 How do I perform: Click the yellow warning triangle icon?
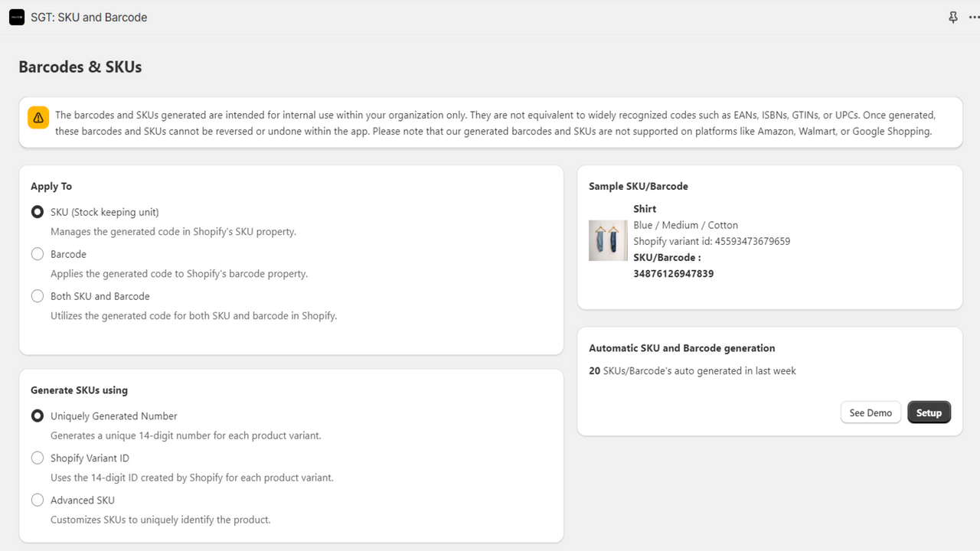pyautogui.click(x=38, y=117)
